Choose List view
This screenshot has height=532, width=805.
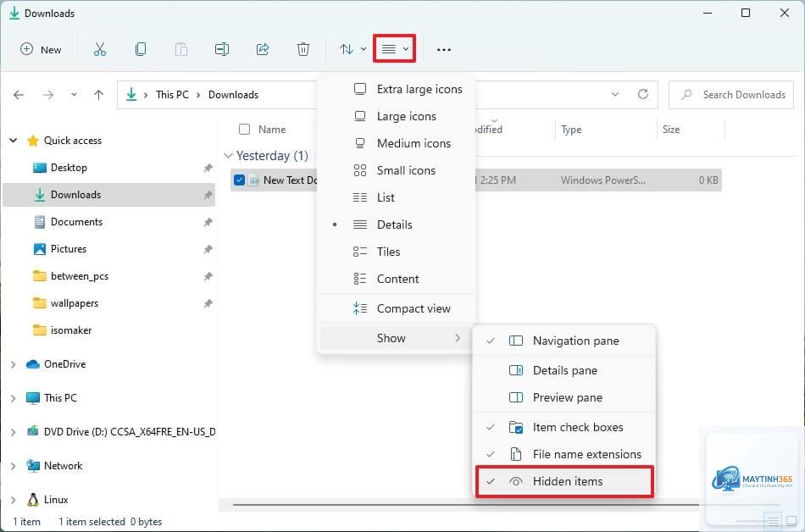pos(397,197)
